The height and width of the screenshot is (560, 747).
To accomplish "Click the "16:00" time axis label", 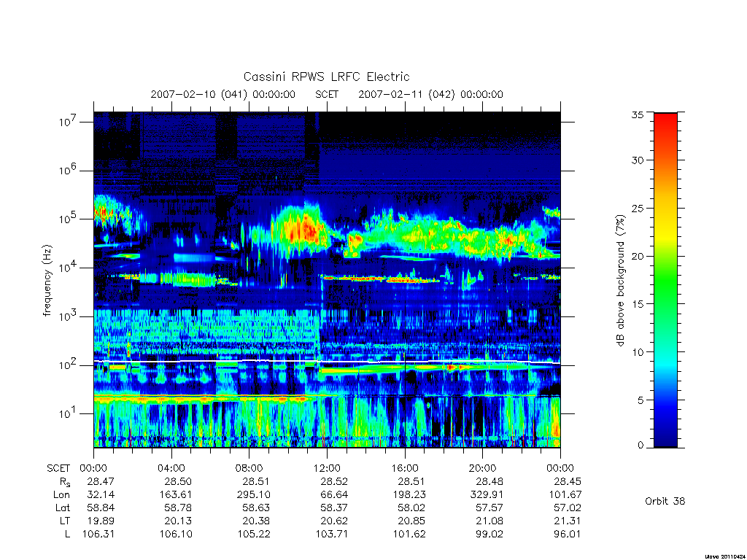I will coord(404,468).
